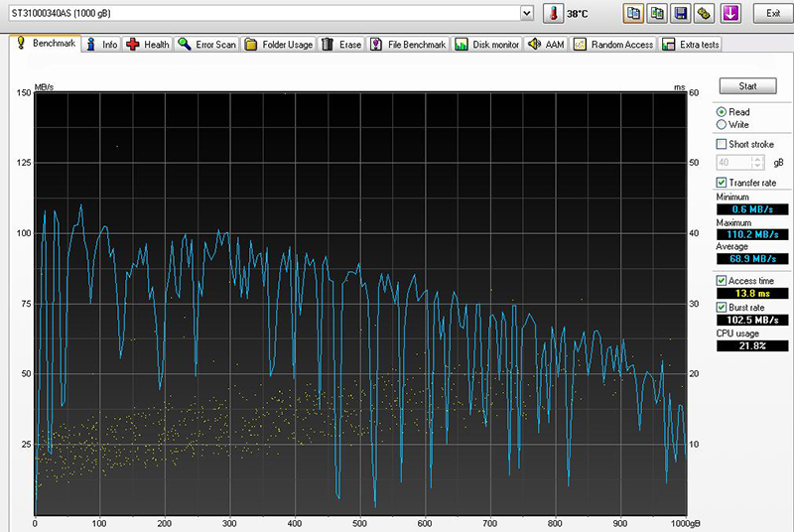794x532 pixels.
Task: Click the Start benchmark button
Action: click(x=747, y=86)
